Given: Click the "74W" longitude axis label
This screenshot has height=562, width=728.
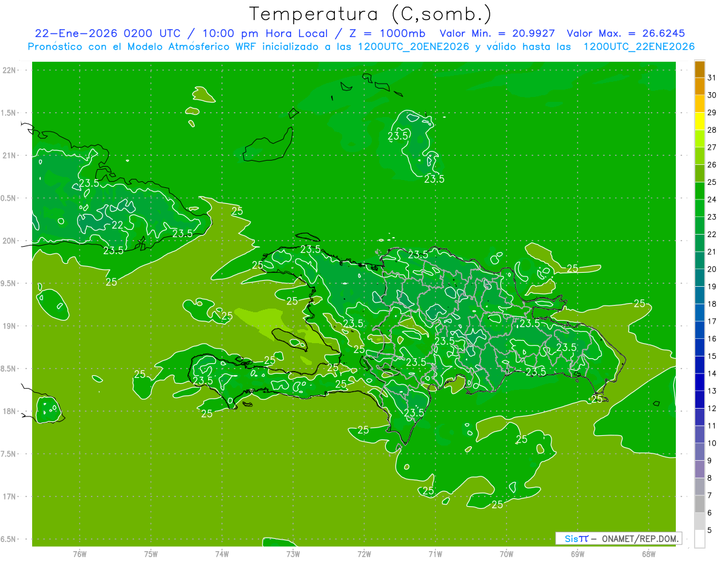Looking at the screenshot, I should [x=222, y=554].
